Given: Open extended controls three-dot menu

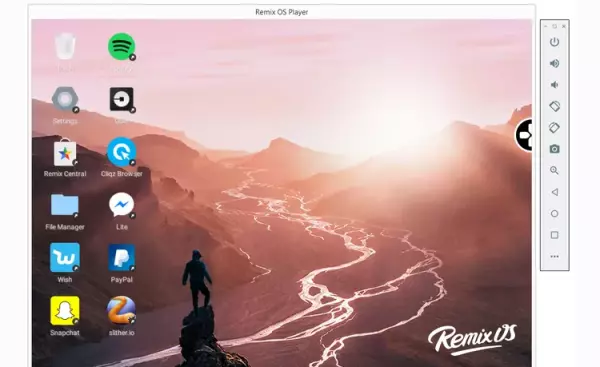Looking at the screenshot, I should click(554, 256).
